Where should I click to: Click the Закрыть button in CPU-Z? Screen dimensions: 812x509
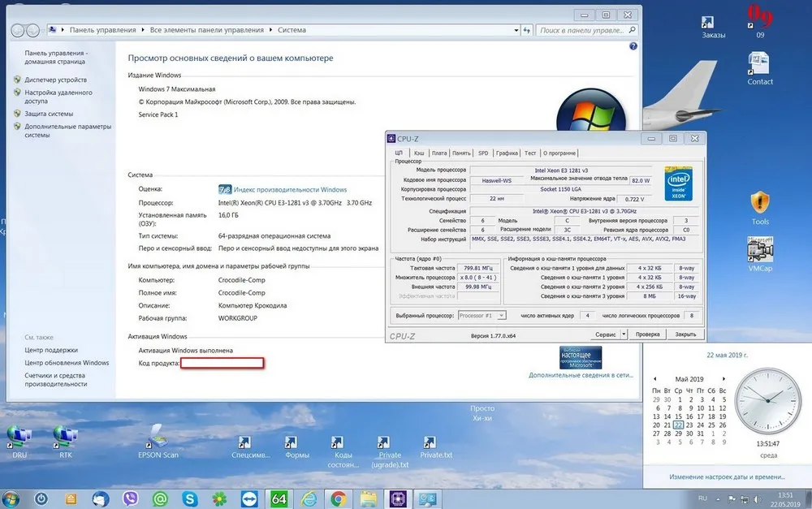click(x=685, y=334)
